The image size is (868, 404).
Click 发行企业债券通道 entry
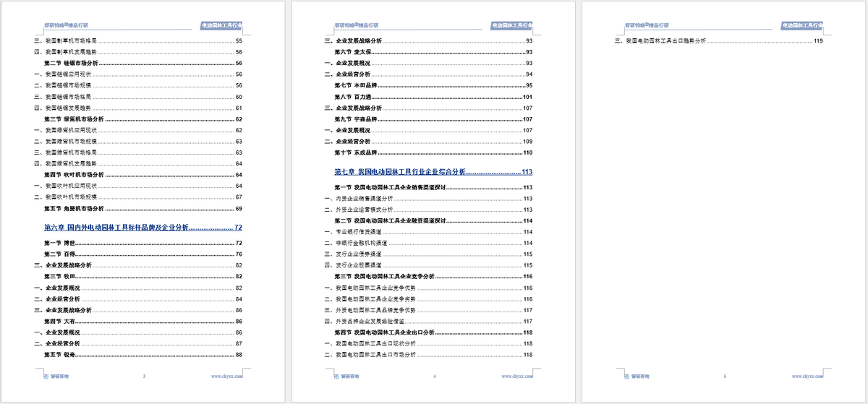(x=429, y=254)
